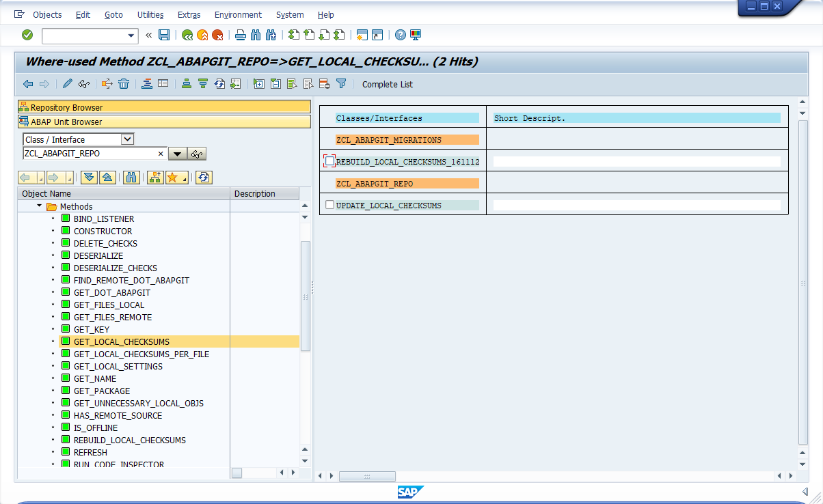Click the Description column header
This screenshot has height=504, width=823.
265,194
